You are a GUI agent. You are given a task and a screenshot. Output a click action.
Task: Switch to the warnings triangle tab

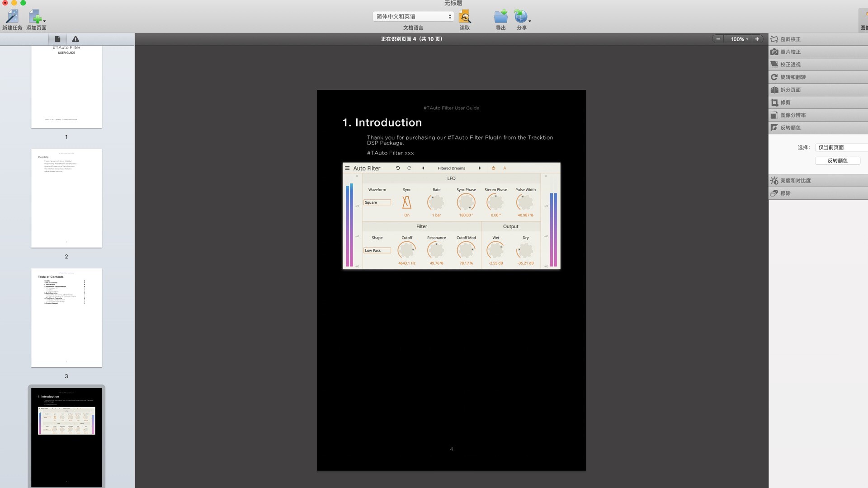pyautogui.click(x=75, y=39)
